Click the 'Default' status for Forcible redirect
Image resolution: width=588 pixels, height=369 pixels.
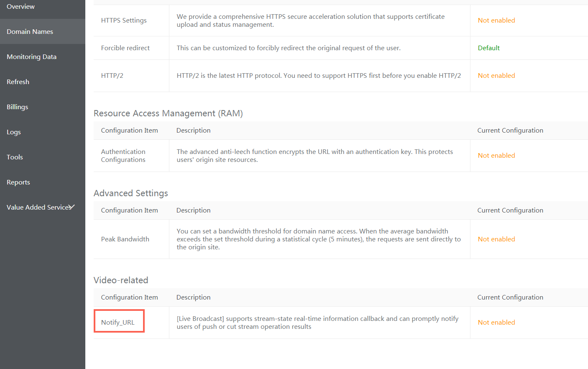tap(488, 48)
